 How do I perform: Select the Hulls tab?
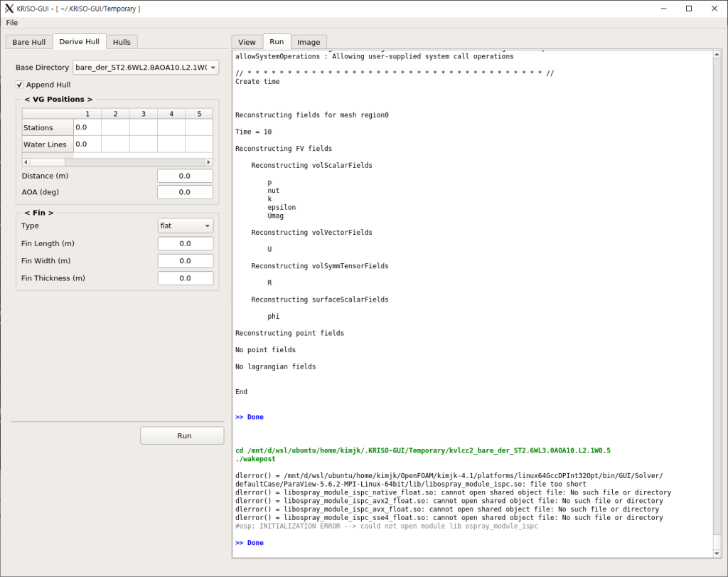pos(122,42)
